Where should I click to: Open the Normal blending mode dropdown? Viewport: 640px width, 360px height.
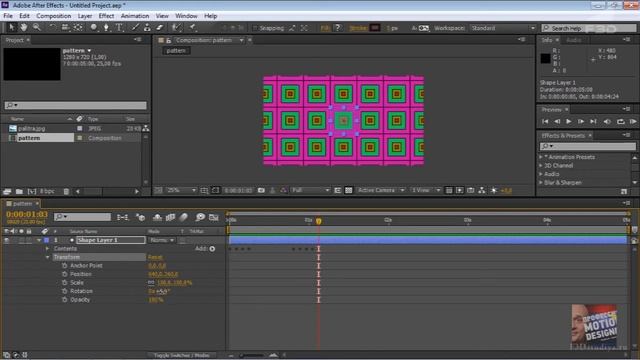(161, 240)
